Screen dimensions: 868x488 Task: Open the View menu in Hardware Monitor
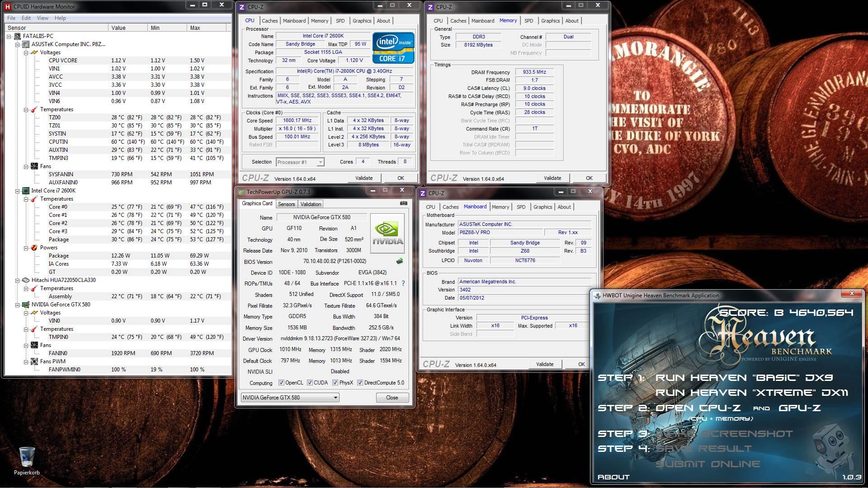42,18
